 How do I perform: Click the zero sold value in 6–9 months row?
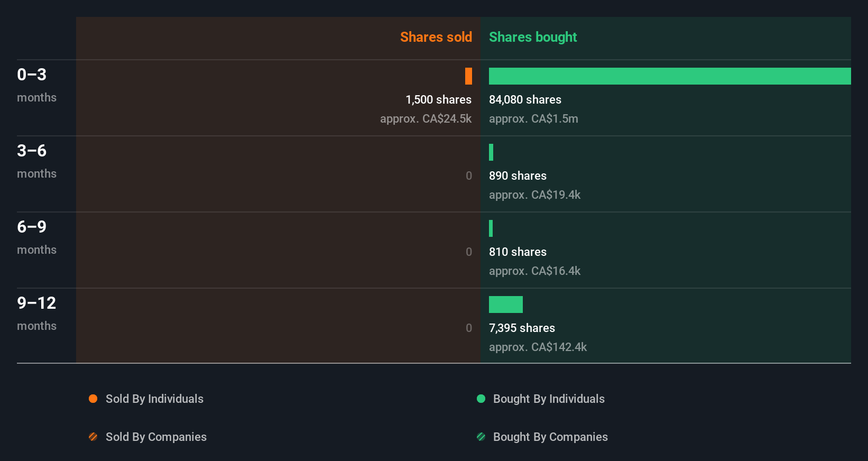(x=469, y=252)
